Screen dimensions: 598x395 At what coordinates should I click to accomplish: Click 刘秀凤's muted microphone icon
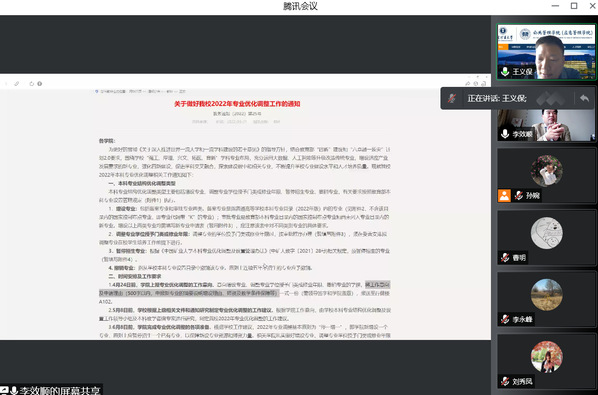[x=505, y=381]
